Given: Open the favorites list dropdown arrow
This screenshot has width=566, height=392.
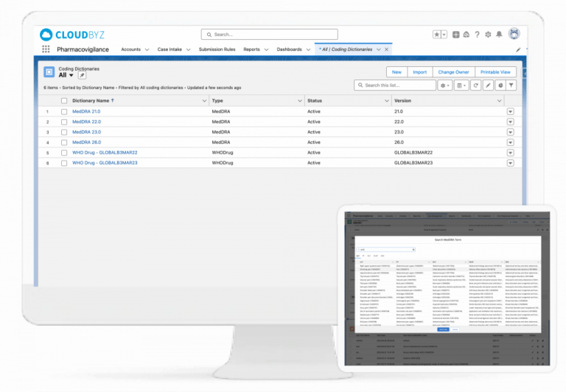Looking at the screenshot, I should 444,35.
